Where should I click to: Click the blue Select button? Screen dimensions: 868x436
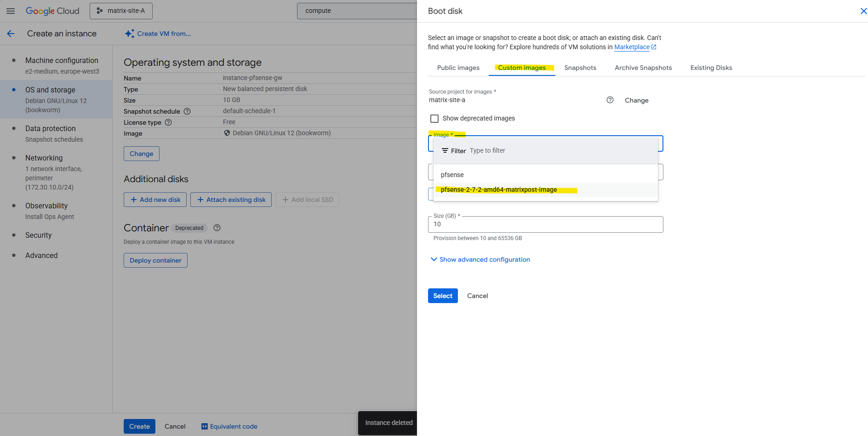point(442,296)
